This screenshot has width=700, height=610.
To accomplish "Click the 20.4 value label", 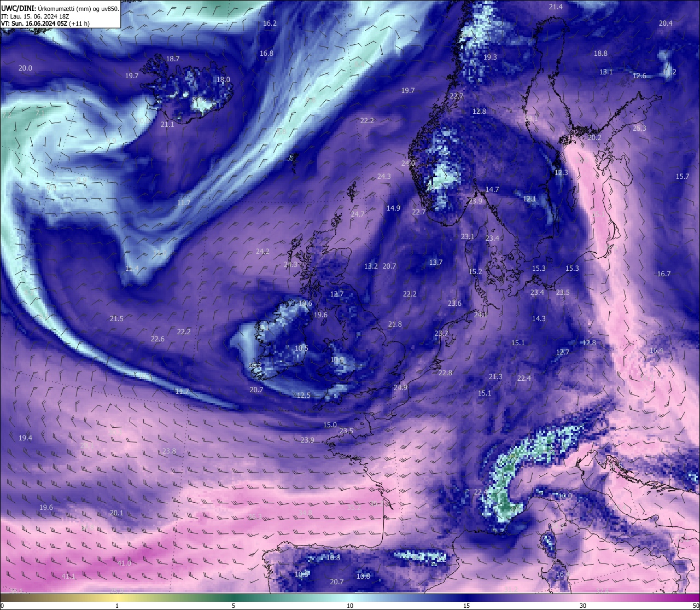I will 666,24.
